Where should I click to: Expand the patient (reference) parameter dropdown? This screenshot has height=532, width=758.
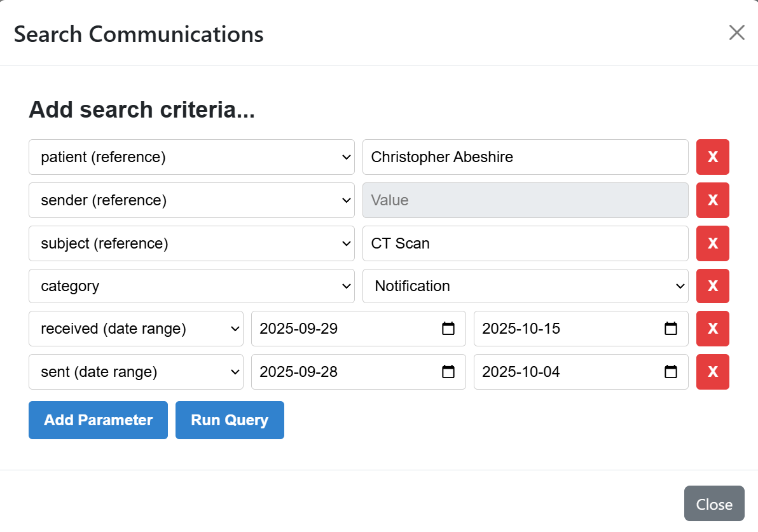point(191,157)
